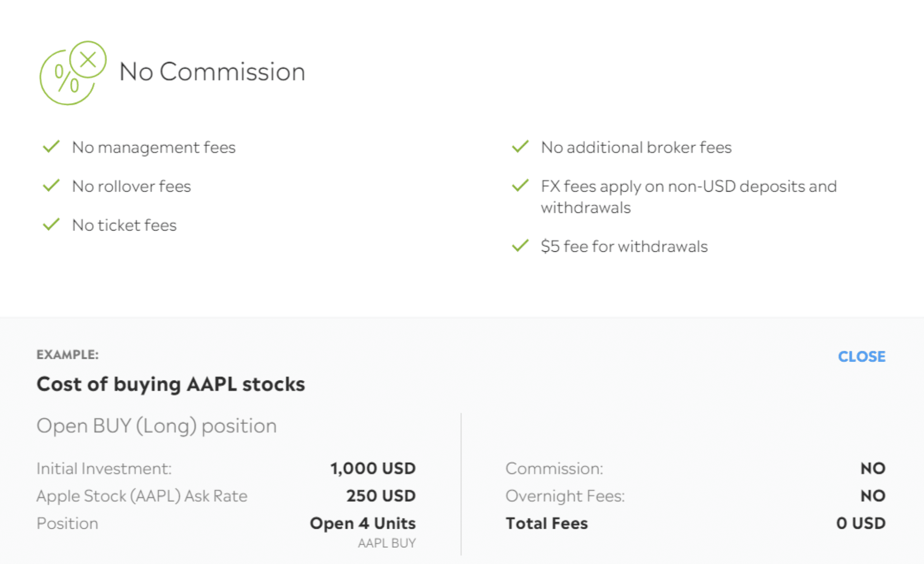Close the AAPL example panel
Image resolution: width=924 pixels, height=564 pixels.
862,357
